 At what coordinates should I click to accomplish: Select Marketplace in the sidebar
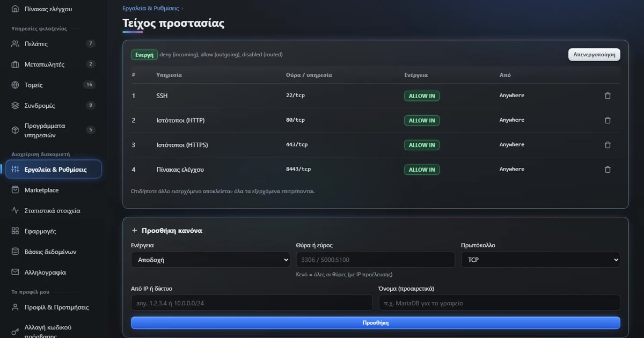(53, 190)
